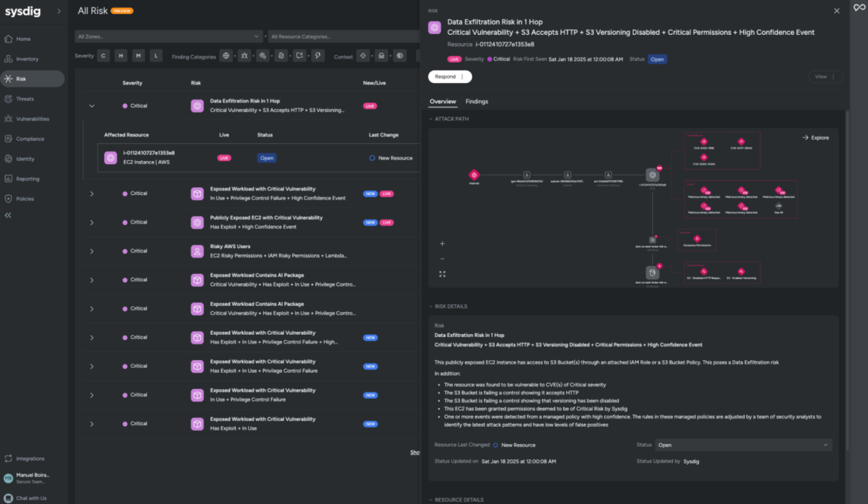Toggle Medium severity filter M

tap(139, 56)
